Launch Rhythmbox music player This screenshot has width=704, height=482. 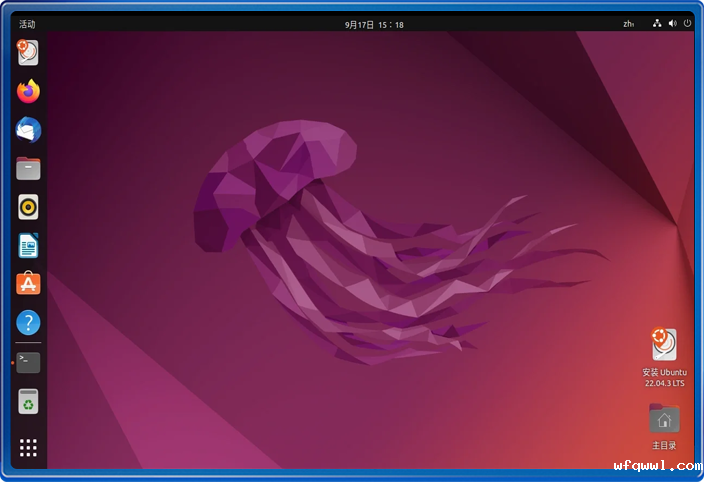pos(28,207)
